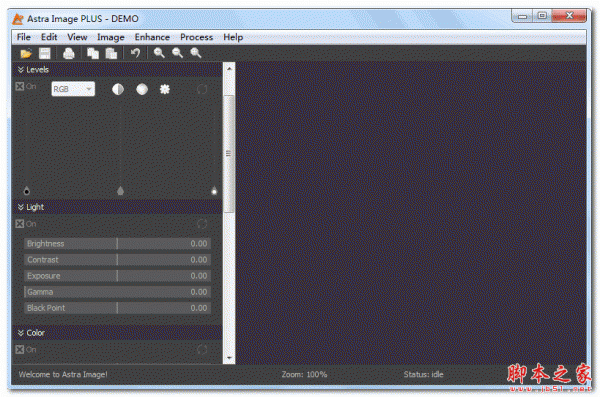
Task: Click the white circle Levels icon
Action: click(x=142, y=89)
